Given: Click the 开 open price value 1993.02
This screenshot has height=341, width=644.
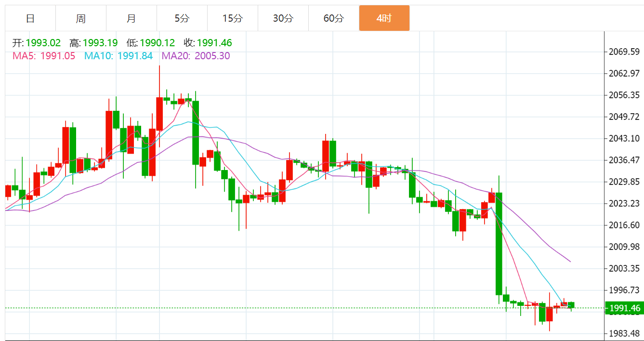Looking at the screenshot, I should (x=43, y=43).
